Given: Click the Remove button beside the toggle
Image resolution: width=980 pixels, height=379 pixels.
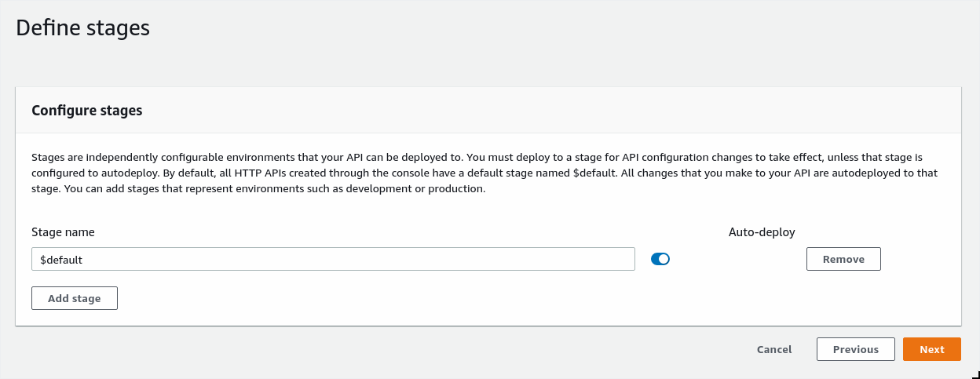Looking at the screenshot, I should pyautogui.click(x=843, y=259).
